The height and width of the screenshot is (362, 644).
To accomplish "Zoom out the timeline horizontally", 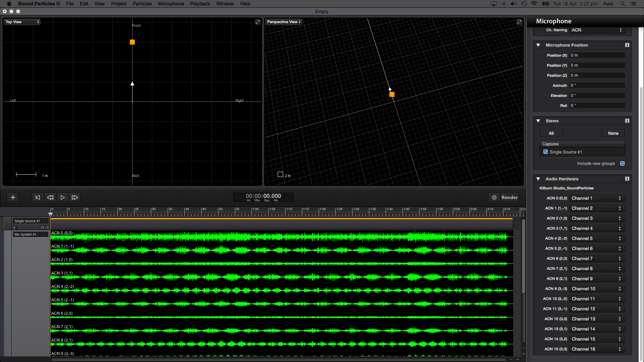I will 511,359.
